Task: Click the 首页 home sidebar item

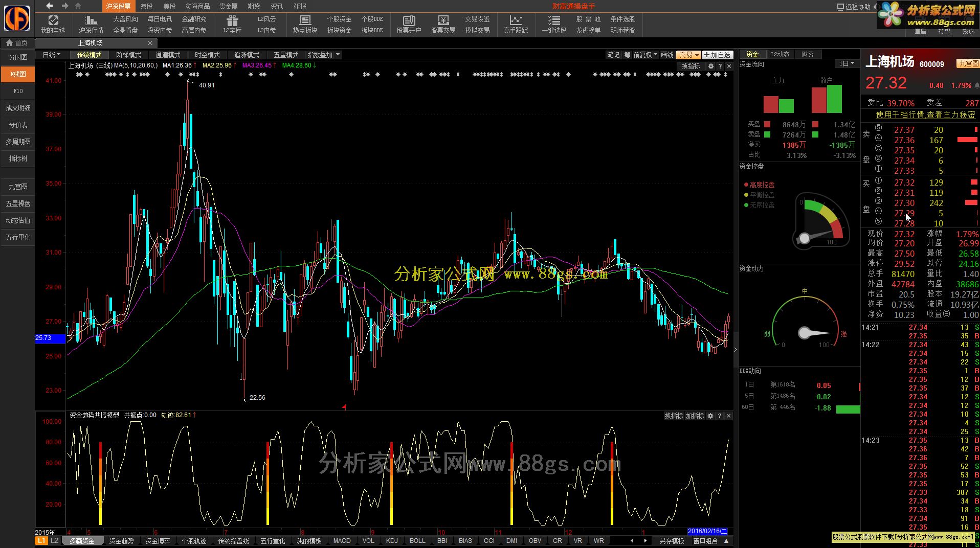Action: pos(17,43)
